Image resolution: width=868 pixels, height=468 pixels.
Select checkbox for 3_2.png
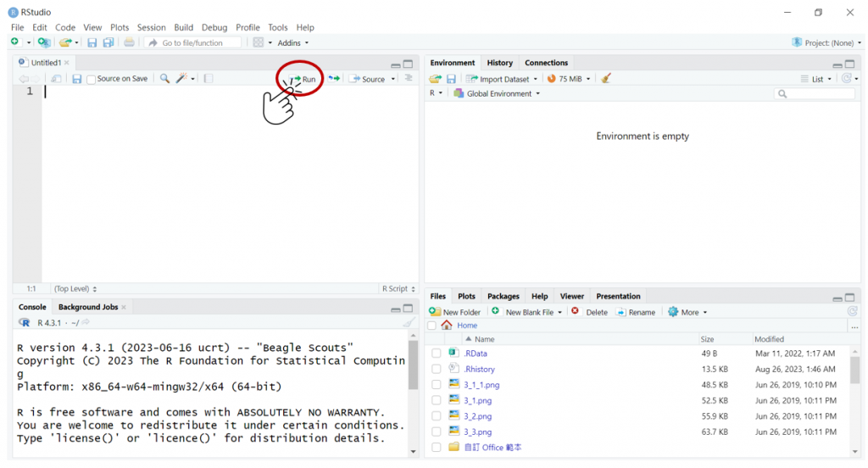pyautogui.click(x=437, y=416)
